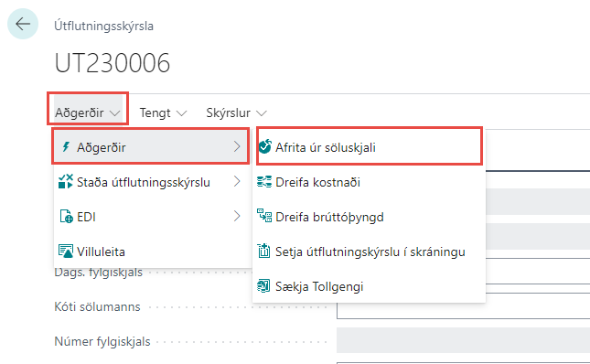The image size is (590, 364).
Task: Click the Sækja Tollgengi icon
Action: (x=263, y=285)
